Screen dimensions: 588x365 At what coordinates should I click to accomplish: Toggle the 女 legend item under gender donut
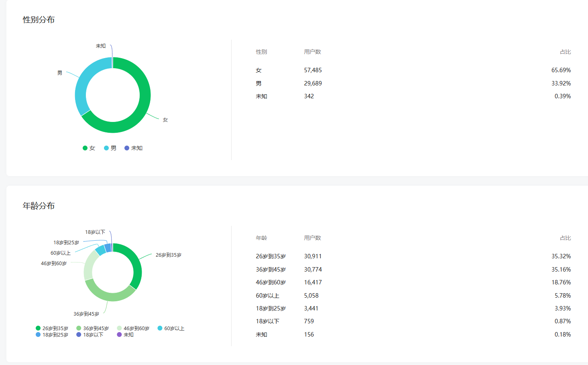coord(89,148)
